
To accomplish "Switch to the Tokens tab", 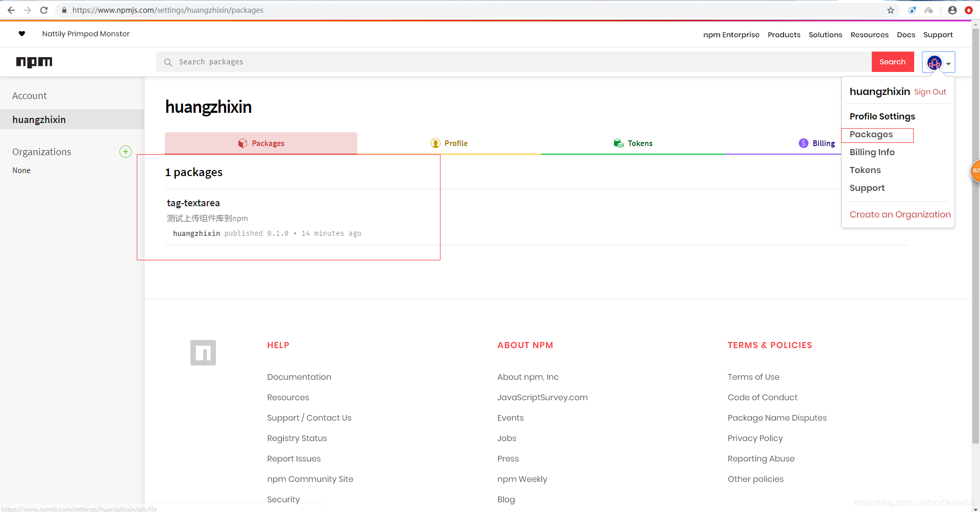I will coord(633,143).
